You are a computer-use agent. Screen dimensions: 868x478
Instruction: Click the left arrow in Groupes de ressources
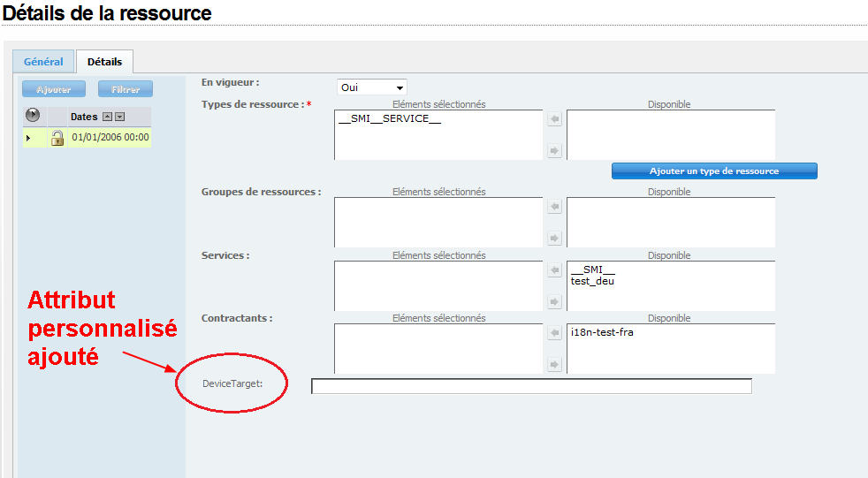tap(554, 207)
